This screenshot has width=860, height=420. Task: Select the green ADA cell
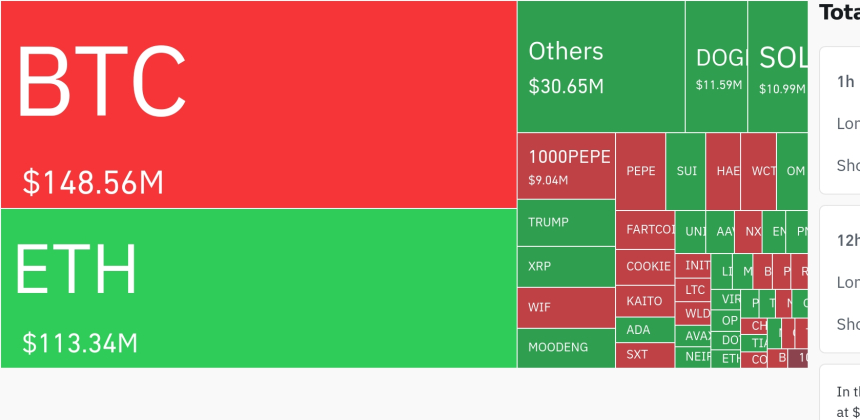coord(645,329)
